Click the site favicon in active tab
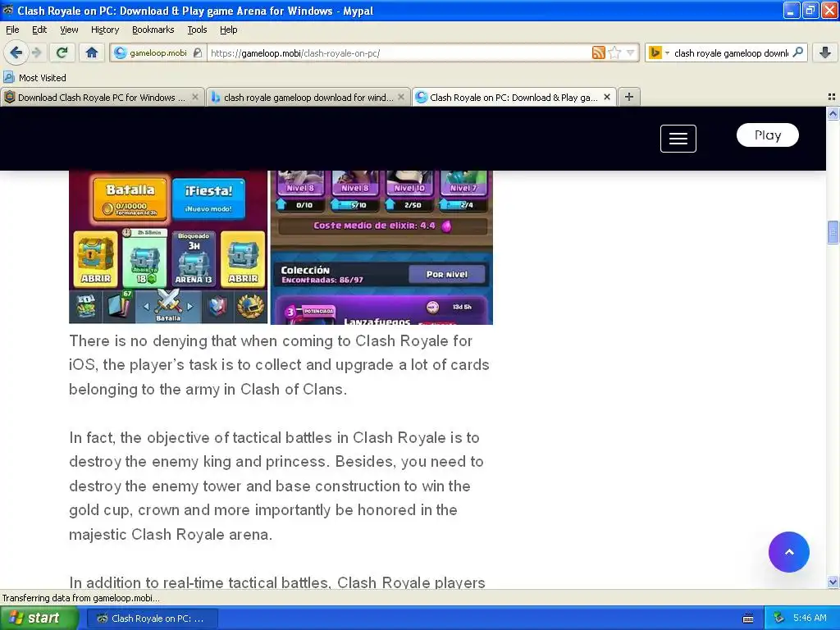 (422, 97)
